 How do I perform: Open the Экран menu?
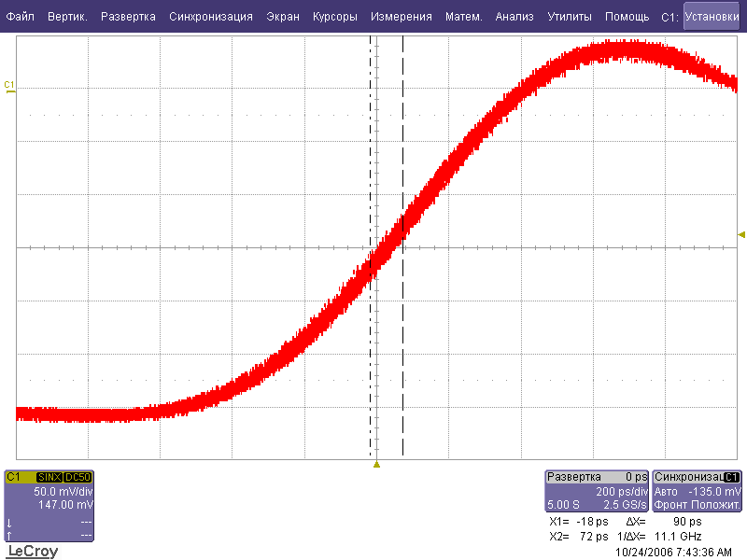point(283,17)
